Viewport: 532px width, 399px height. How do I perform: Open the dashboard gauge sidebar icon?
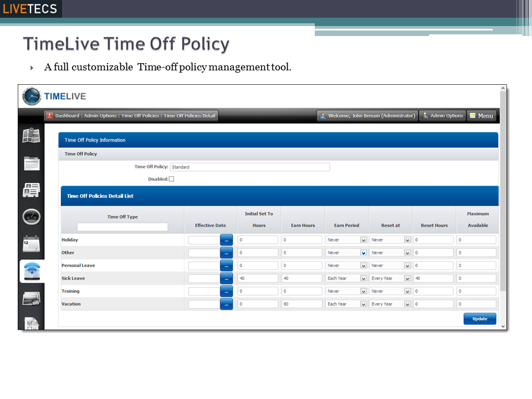click(x=31, y=217)
